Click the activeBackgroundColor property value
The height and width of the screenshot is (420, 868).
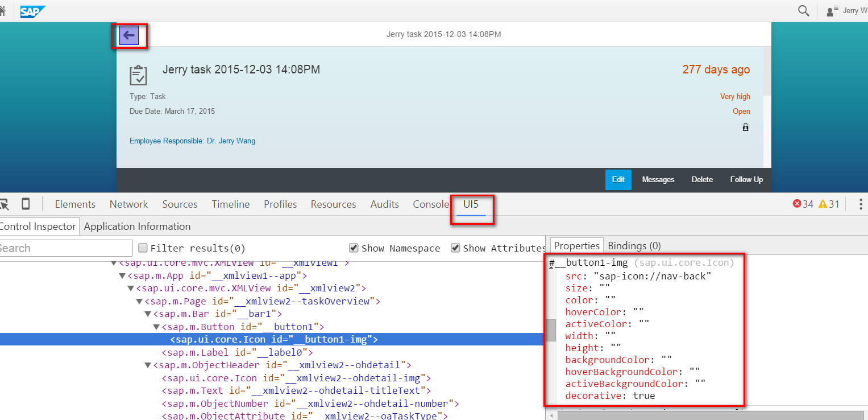coord(700,384)
